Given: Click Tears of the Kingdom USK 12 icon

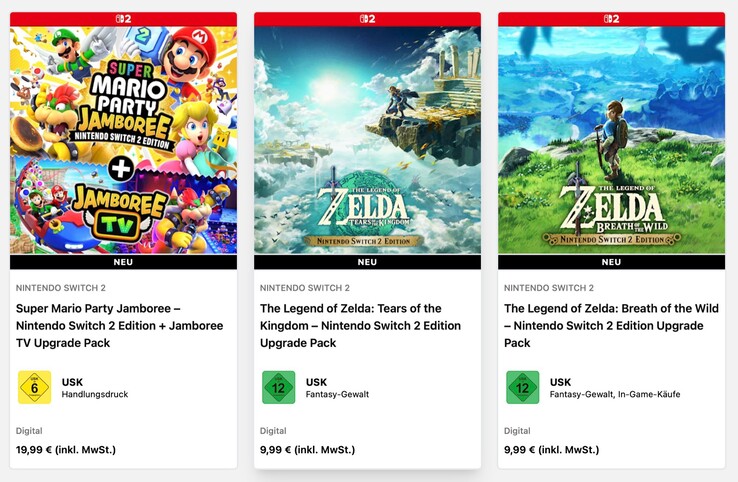Looking at the screenshot, I should pos(278,387).
